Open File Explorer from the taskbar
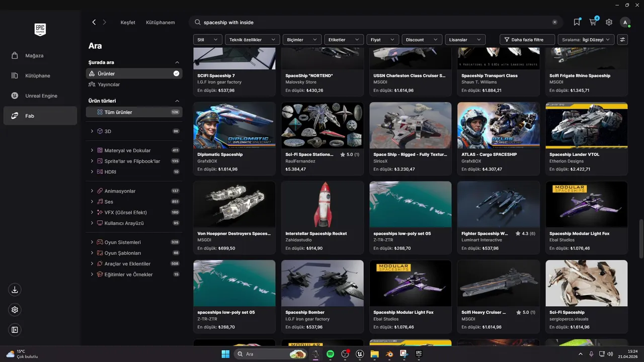 coord(374,354)
